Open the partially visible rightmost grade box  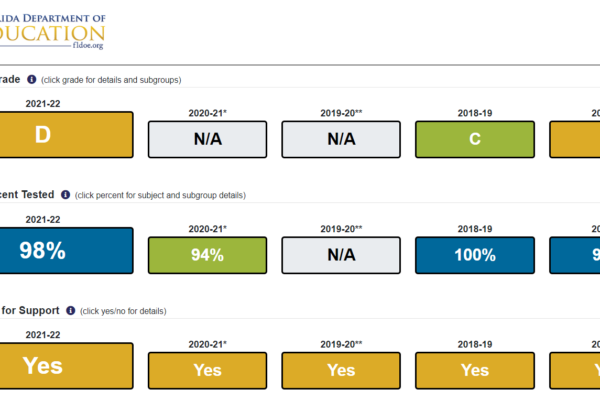[575, 139]
